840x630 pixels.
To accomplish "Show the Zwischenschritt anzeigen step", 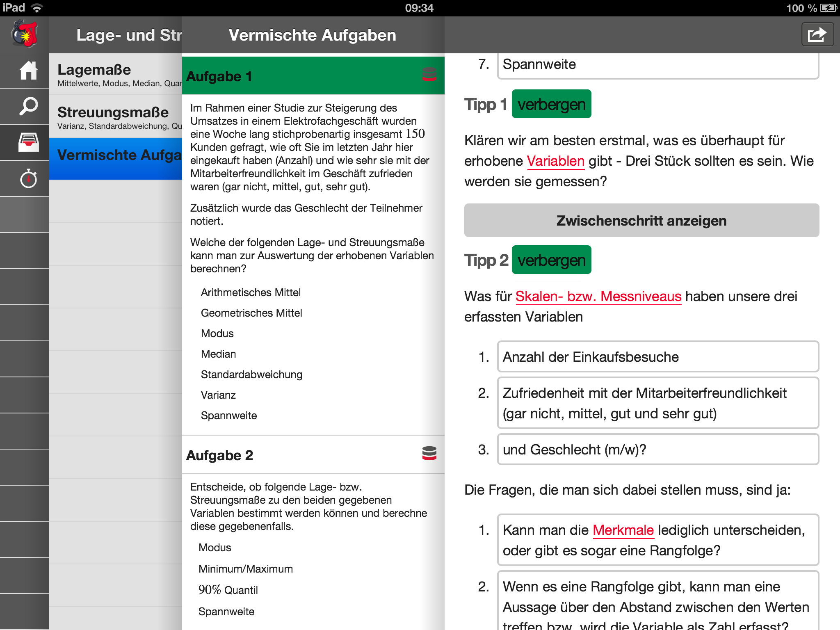I will click(x=641, y=220).
